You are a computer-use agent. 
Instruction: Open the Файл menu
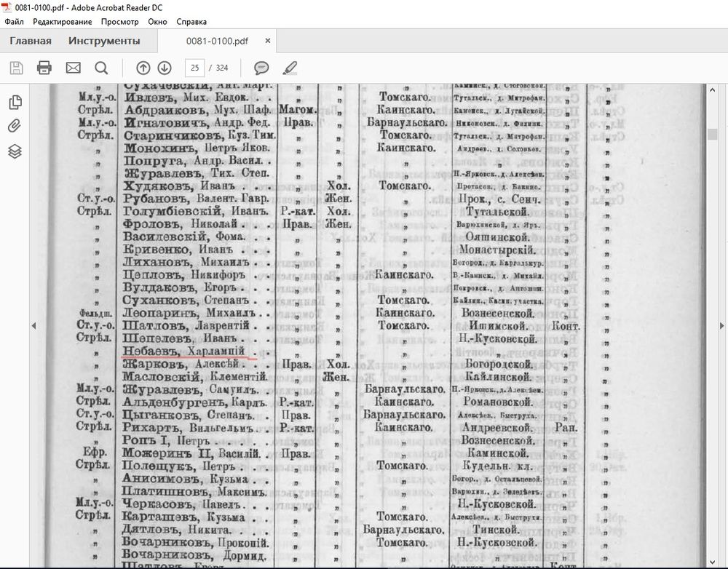(x=14, y=22)
